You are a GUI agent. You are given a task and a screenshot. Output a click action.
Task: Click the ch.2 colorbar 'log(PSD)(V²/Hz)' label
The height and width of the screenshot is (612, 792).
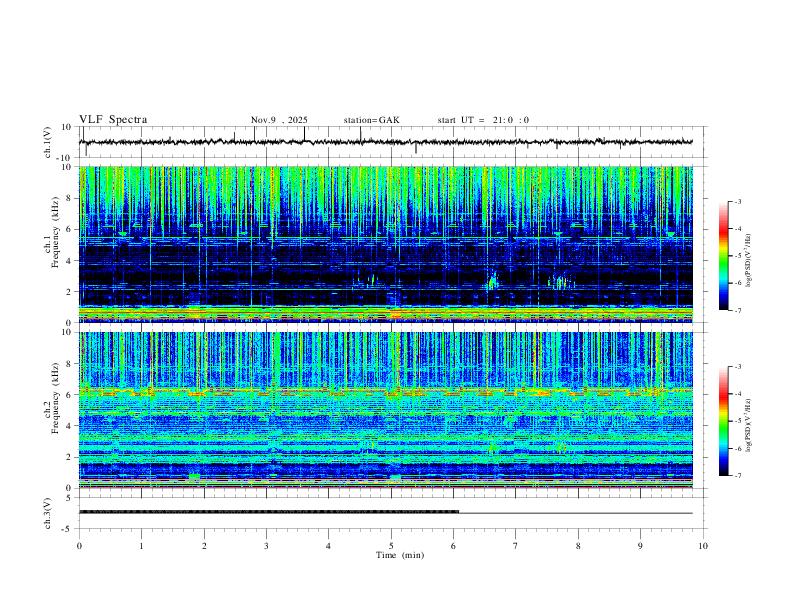point(748,425)
